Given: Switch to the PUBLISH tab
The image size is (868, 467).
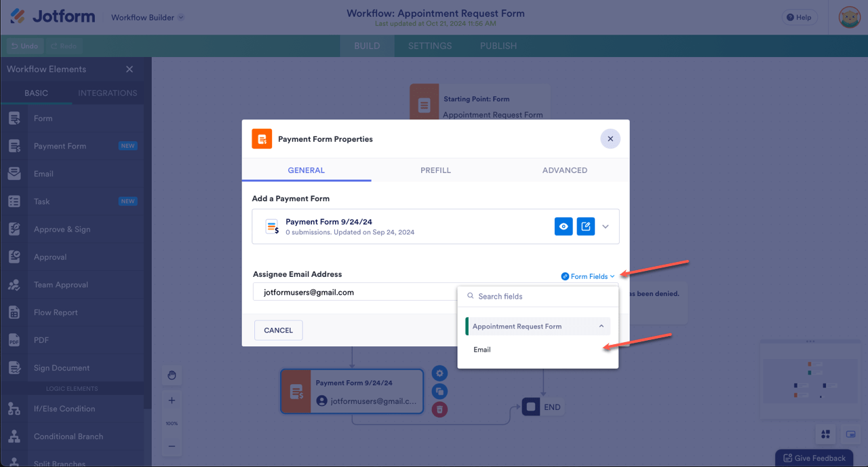Looking at the screenshot, I should point(498,46).
